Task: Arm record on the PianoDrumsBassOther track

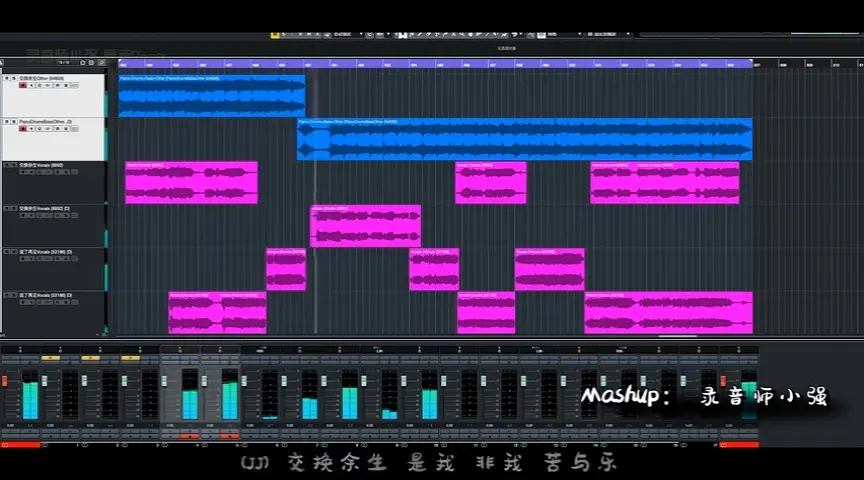Action: pos(22,129)
